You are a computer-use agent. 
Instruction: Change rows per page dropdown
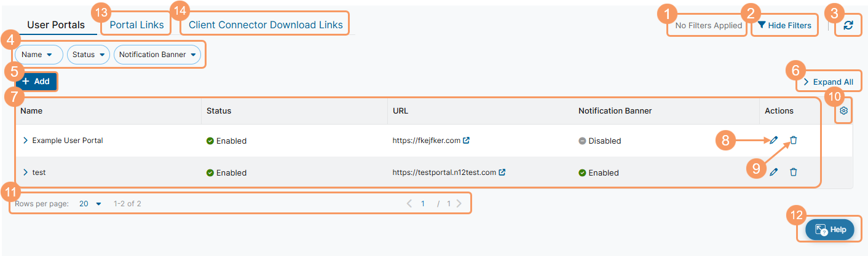coord(90,203)
